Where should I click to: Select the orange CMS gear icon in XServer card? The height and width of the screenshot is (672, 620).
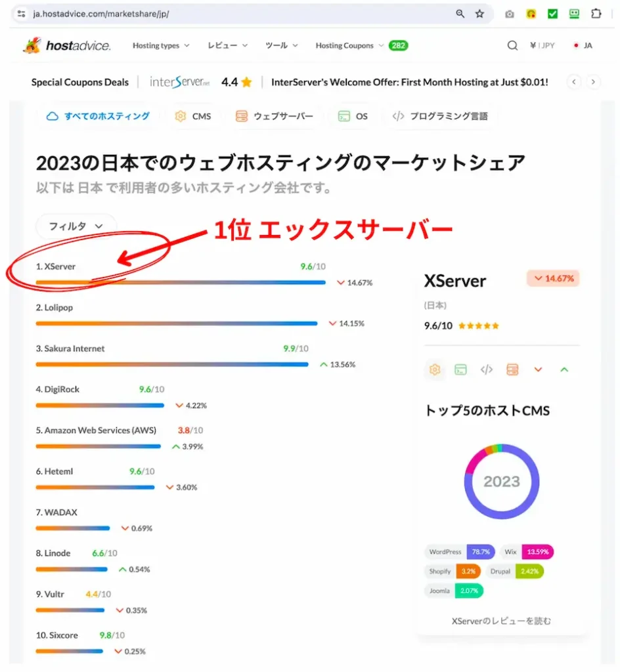point(434,369)
